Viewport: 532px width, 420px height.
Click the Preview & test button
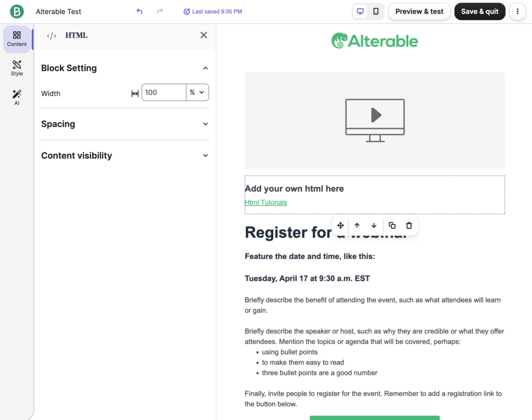click(419, 11)
